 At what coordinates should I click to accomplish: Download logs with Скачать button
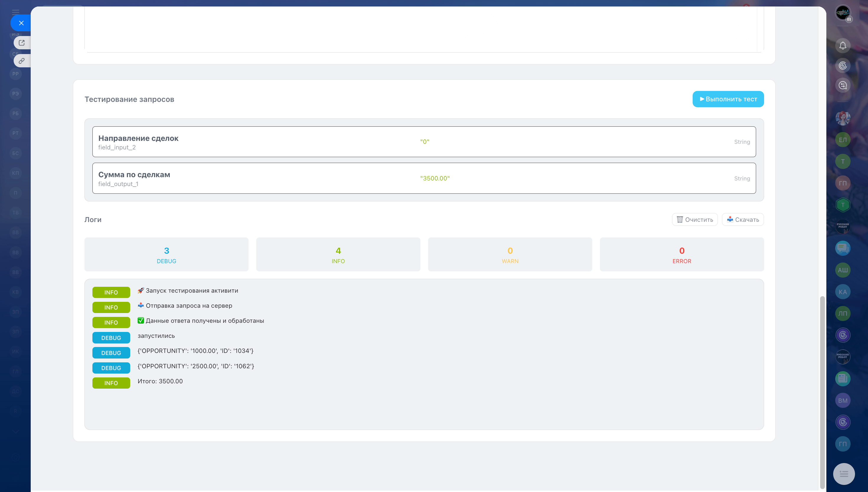pos(743,220)
